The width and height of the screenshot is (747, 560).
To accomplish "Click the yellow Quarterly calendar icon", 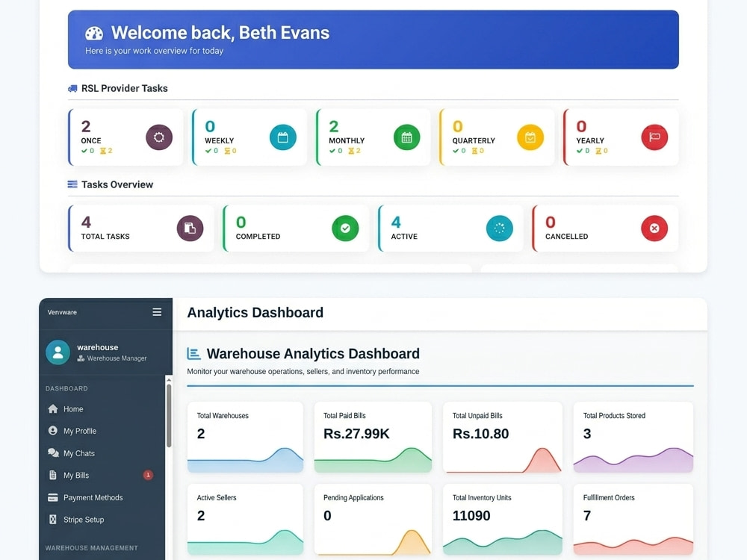I will click(530, 137).
